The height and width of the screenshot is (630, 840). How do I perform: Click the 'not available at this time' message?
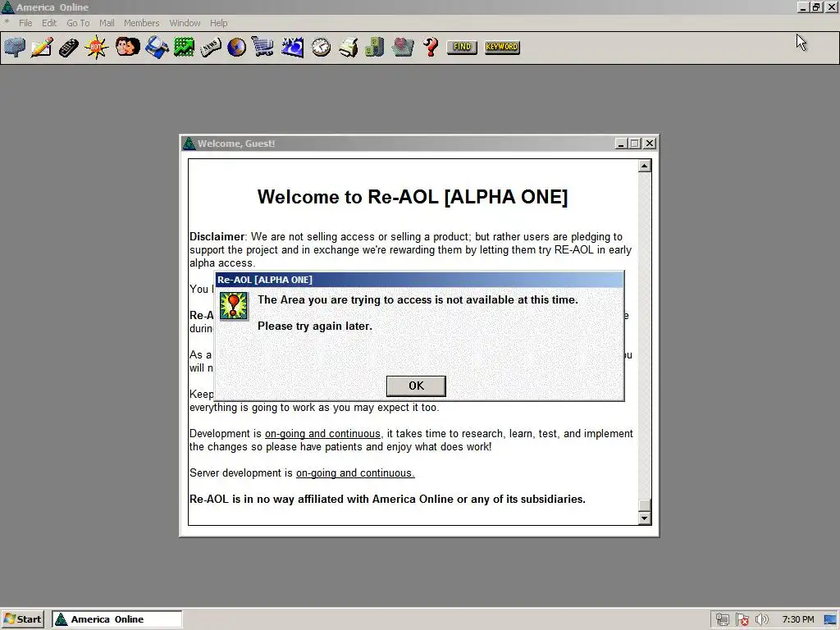418,300
